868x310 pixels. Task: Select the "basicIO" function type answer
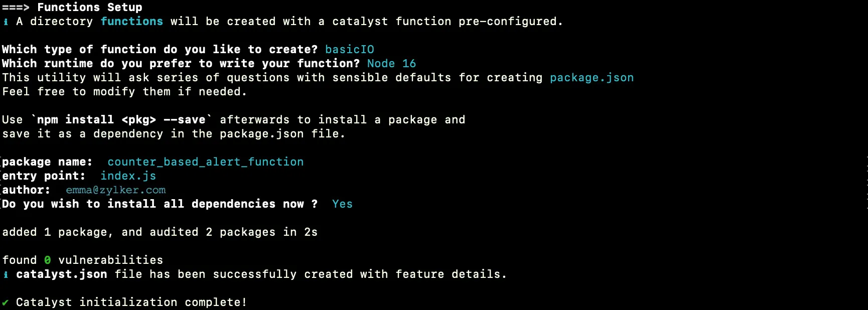pos(349,50)
